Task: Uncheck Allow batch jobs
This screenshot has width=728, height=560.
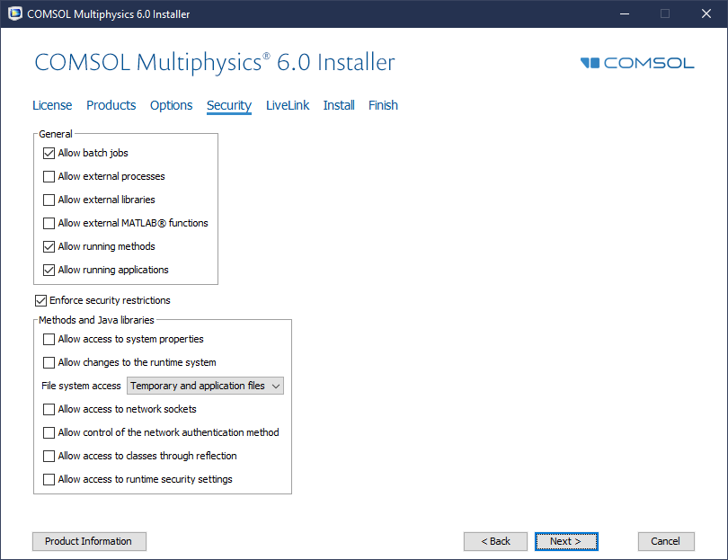Action: 49,153
